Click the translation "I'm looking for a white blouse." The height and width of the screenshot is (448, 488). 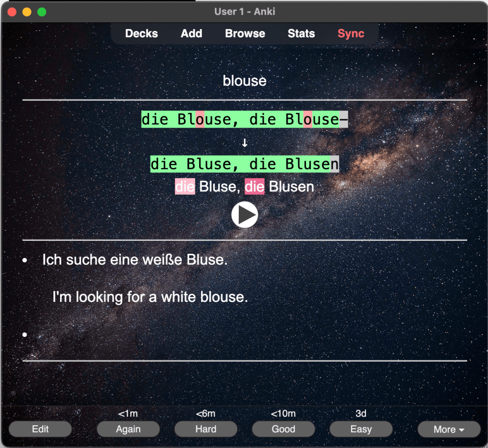point(150,297)
